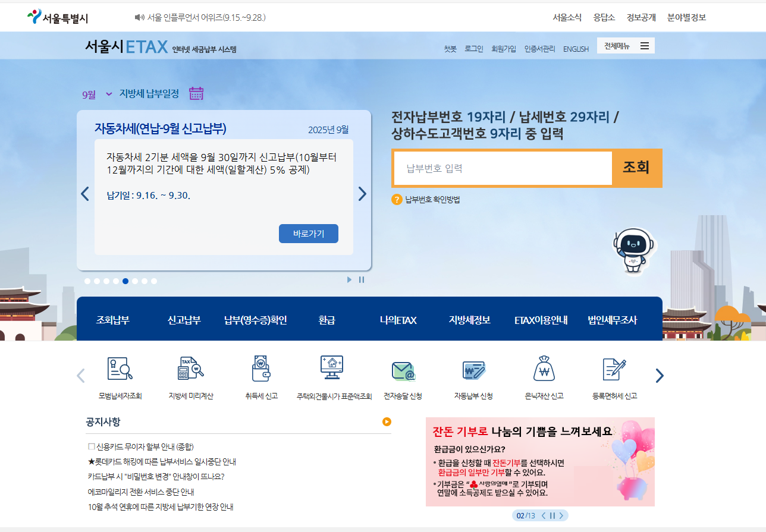Select the third carousel dot indicator
This screenshot has height=532, width=766.
[x=106, y=281]
